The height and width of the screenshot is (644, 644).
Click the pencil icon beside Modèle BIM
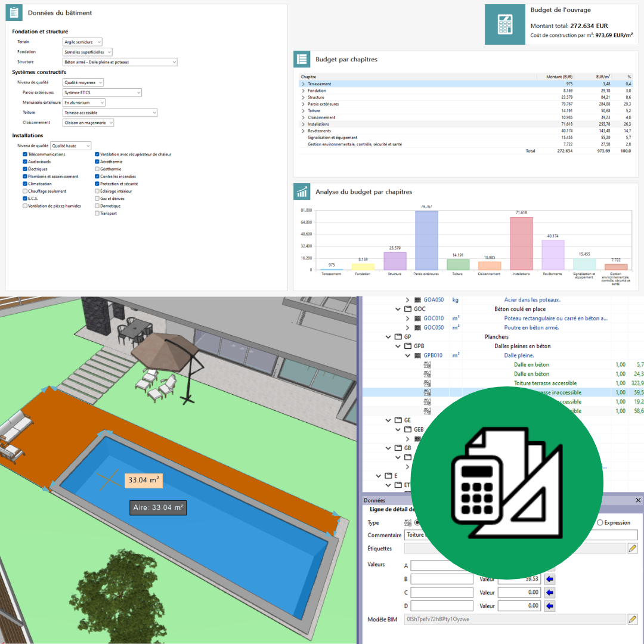click(633, 620)
